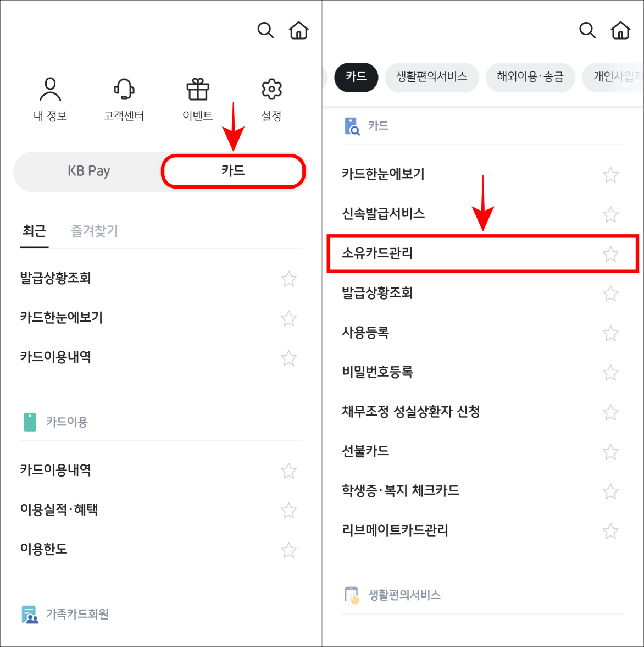Switch to the 즐겨찾기 tab
This screenshot has height=647, width=644.
click(x=93, y=231)
